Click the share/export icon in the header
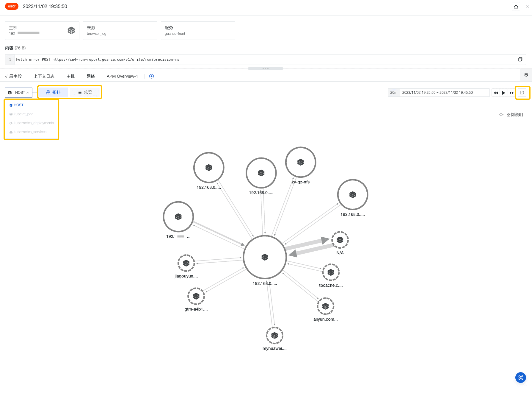The height and width of the screenshot is (396, 532). click(516, 7)
